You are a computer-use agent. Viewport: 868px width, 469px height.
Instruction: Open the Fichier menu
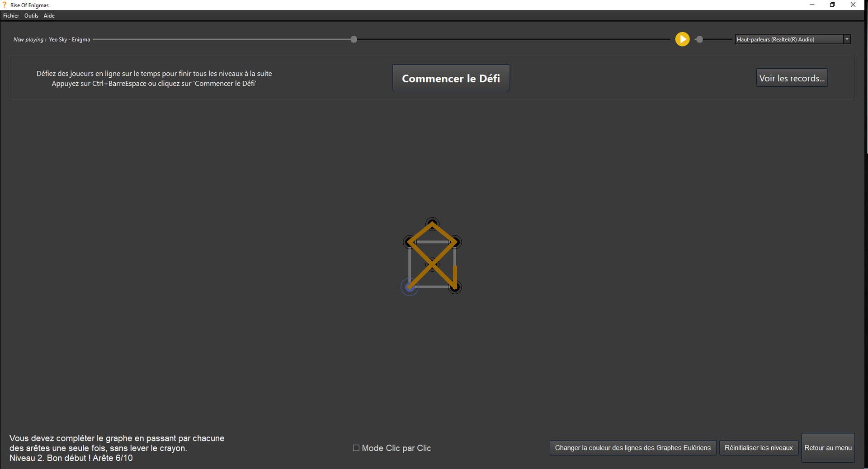(11, 15)
